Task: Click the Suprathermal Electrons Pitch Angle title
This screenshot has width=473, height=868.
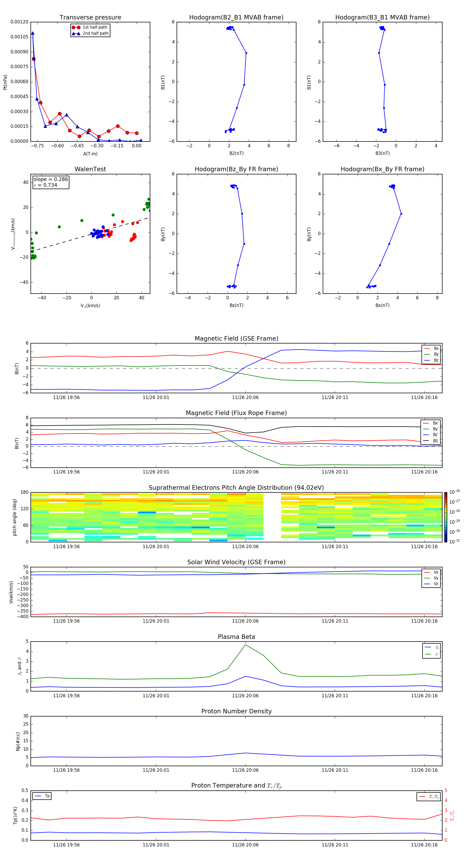Action: 236,488
